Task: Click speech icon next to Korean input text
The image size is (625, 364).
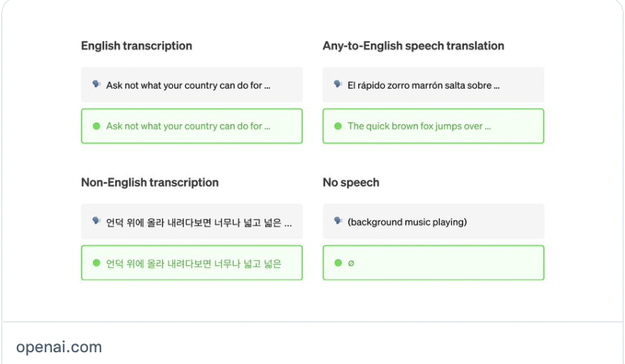Action: (x=96, y=220)
